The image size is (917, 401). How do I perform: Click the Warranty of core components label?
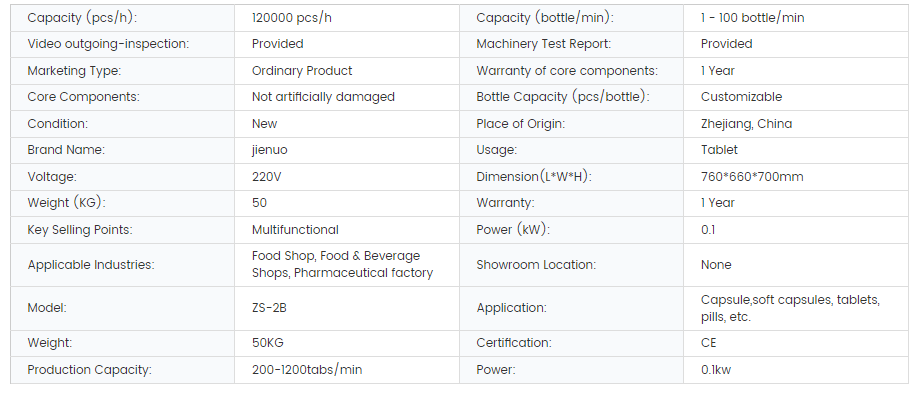point(567,71)
